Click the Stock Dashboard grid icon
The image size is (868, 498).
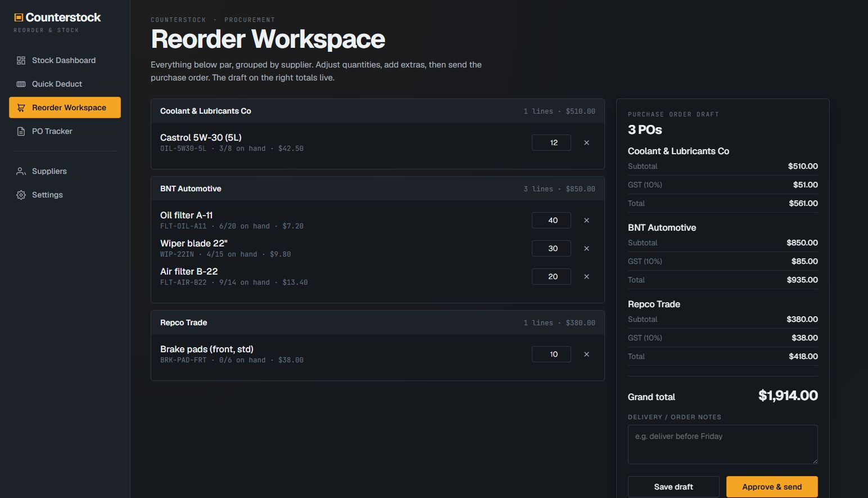[x=21, y=60]
